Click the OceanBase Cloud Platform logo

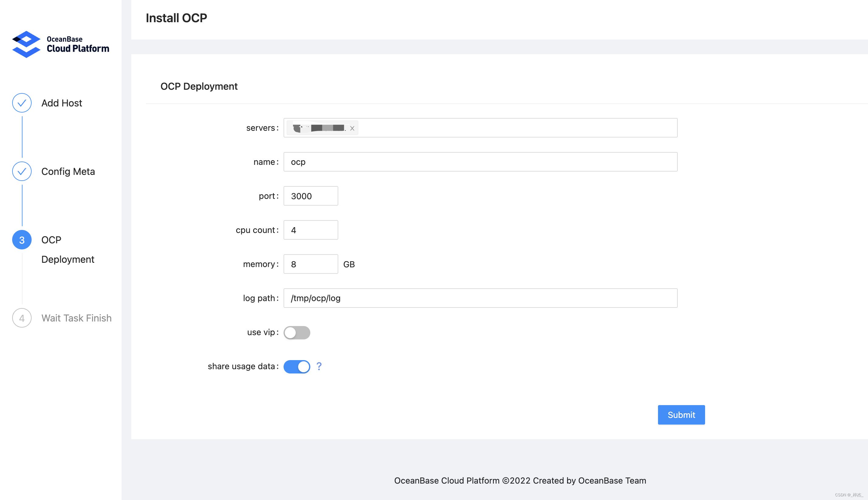60,44
